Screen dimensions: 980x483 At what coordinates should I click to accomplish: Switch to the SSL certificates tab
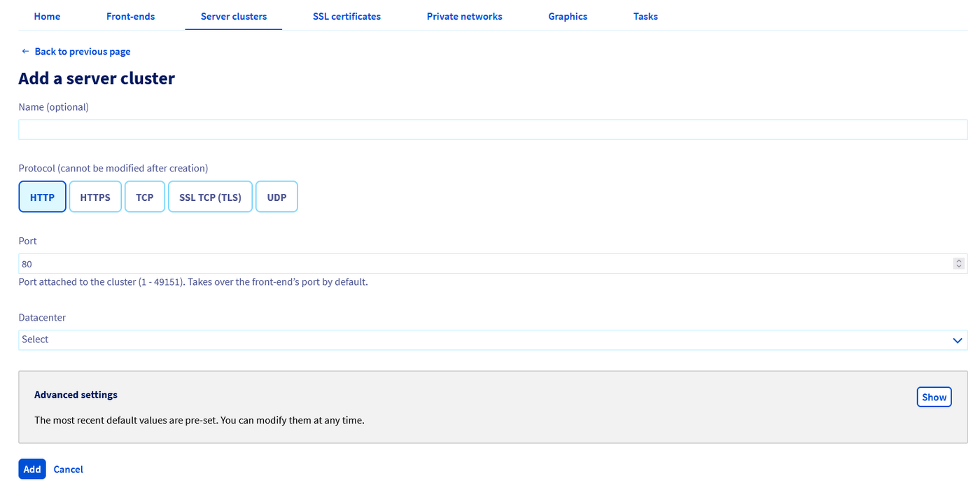(x=346, y=16)
